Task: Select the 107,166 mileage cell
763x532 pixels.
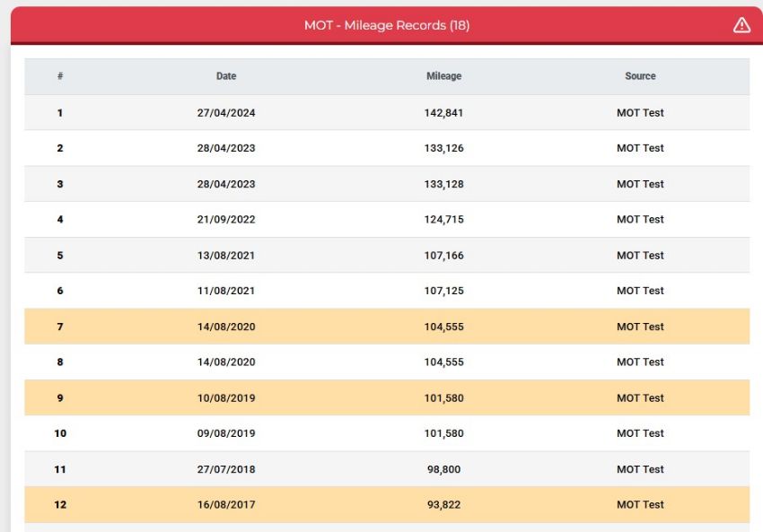Action: pyautogui.click(x=443, y=256)
